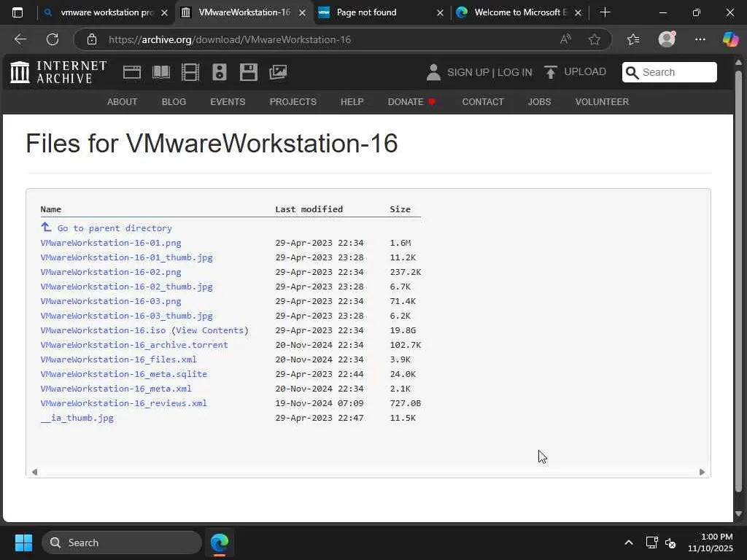This screenshot has width=747, height=560.
Task: Open the muted volume tray icon
Action: (670, 542)
